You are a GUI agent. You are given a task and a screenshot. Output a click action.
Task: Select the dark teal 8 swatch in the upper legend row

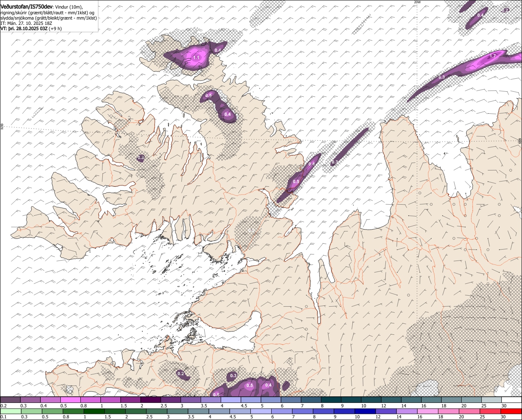(331, 400)
